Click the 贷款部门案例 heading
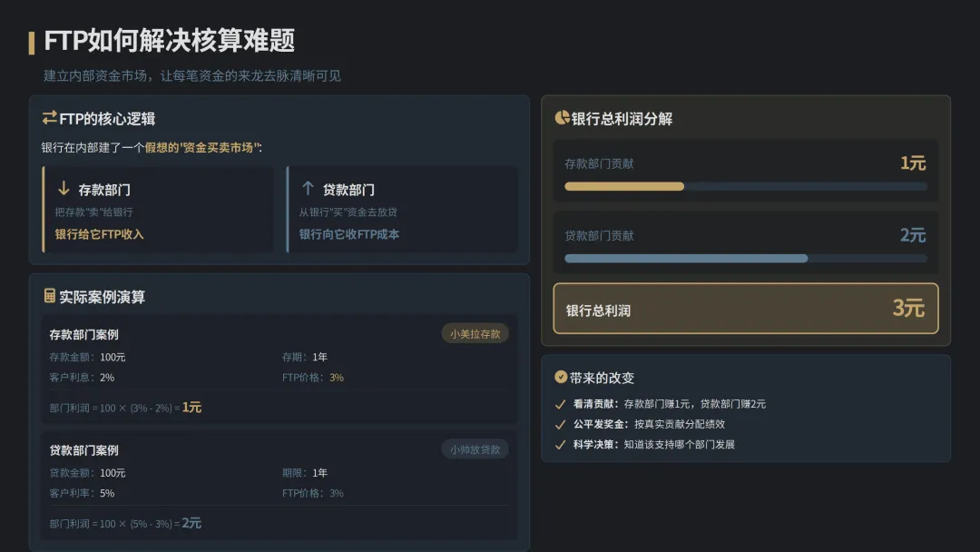980x552 pixels. [x=83, y=450]
